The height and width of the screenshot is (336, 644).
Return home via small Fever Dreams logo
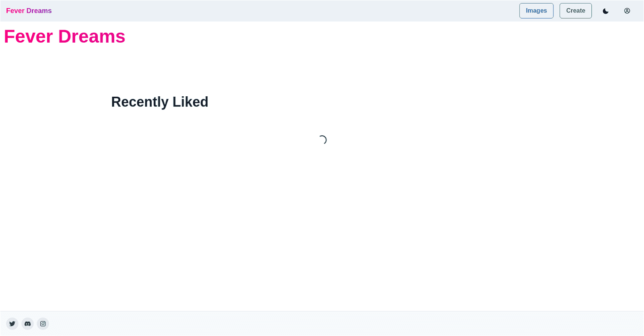click(x=29, y=11)
